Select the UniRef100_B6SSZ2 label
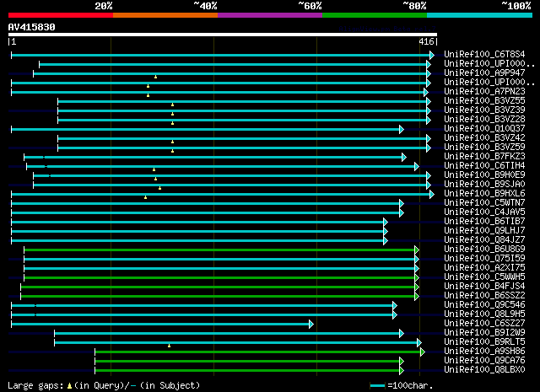540x392 pixels. [x=484, y=296]
